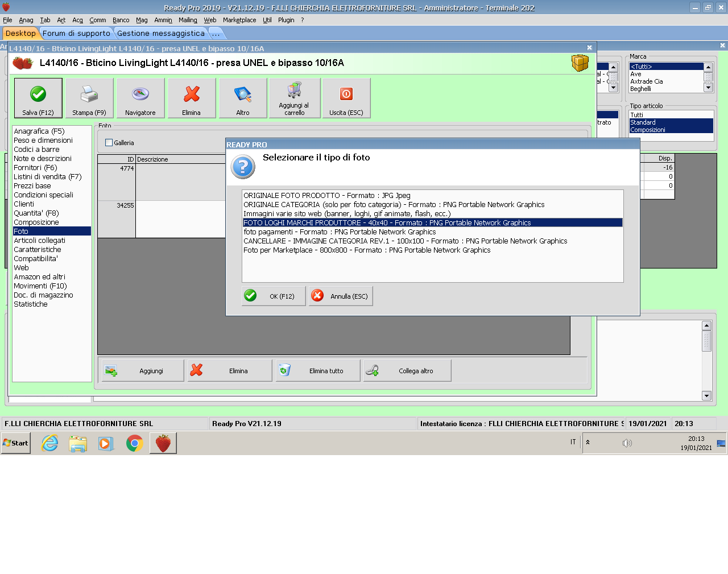Viewport: 728px width, 574px height.
Task: Cancel with the Annulla (ESC) button
Action: tap(341, 296)
